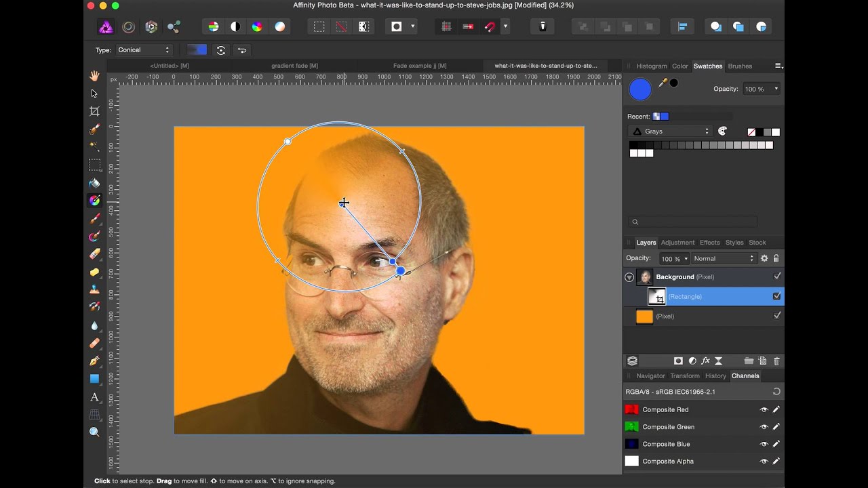Open the Color panel tab
The height and width of the screenshot is (488, 868).
[x=680, y=66]
